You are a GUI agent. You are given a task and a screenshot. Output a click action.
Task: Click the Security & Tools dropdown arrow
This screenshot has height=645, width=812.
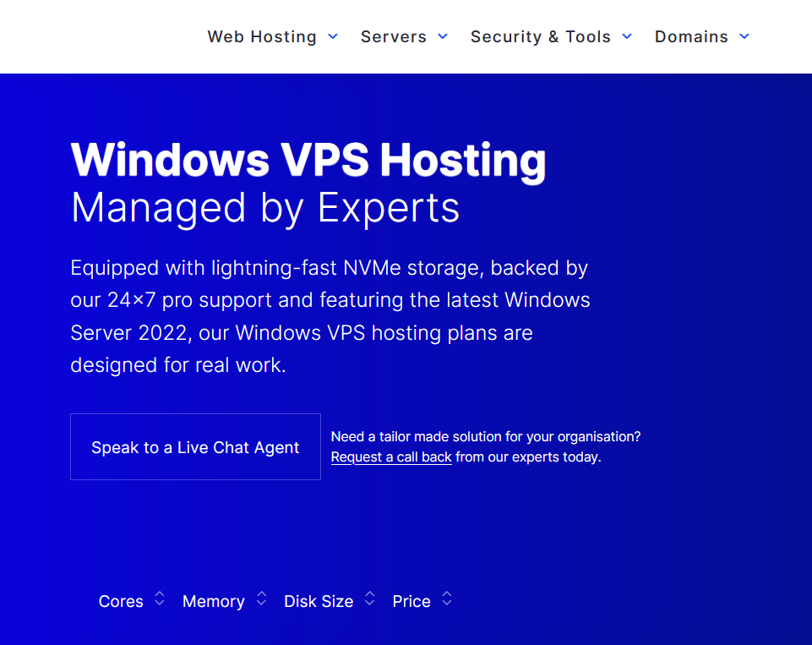[x=627, y=36]
